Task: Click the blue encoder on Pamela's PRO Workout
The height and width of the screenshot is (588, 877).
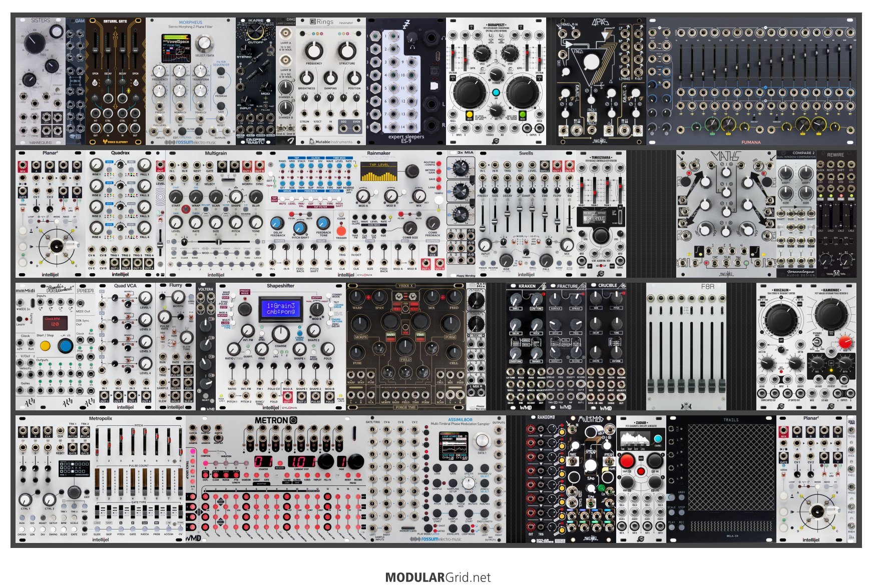Action: click(x=65, y=345)
